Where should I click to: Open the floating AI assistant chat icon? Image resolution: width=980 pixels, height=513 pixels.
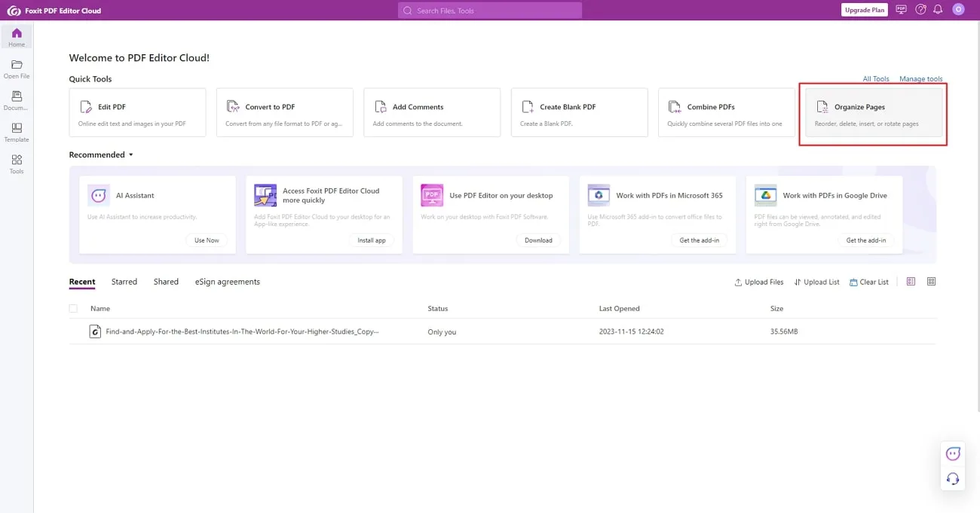click(x=953, y=453)
